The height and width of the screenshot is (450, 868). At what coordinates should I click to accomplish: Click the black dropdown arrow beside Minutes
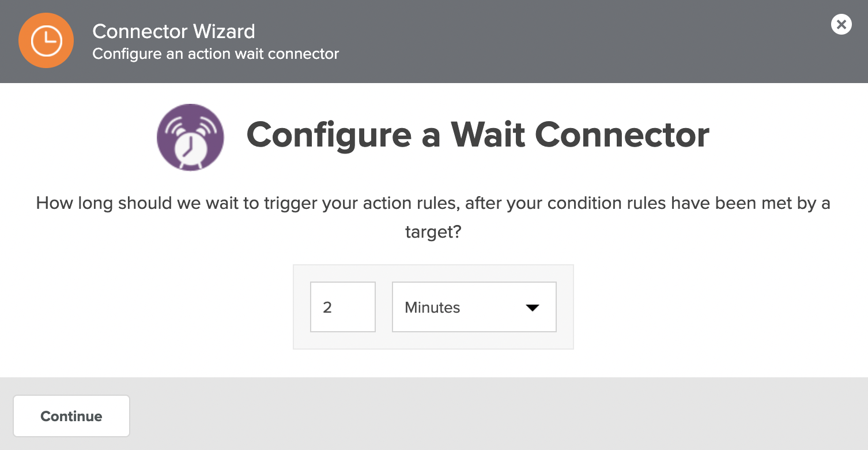532,307
